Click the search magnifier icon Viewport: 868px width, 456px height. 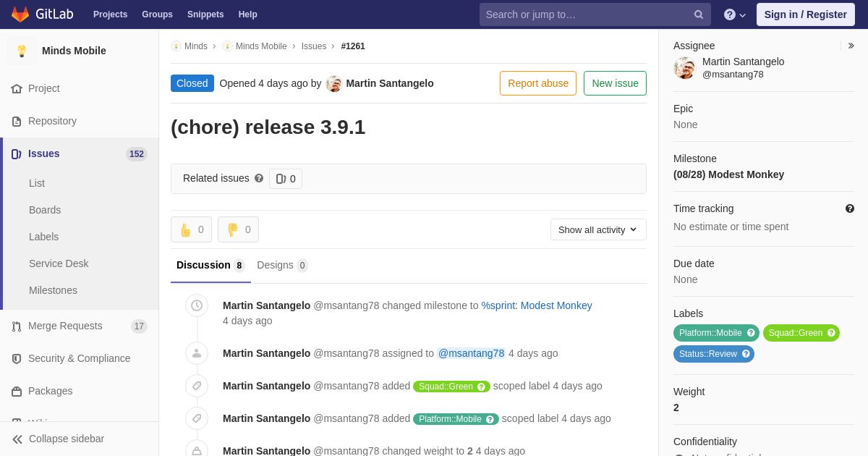point(699,14)
